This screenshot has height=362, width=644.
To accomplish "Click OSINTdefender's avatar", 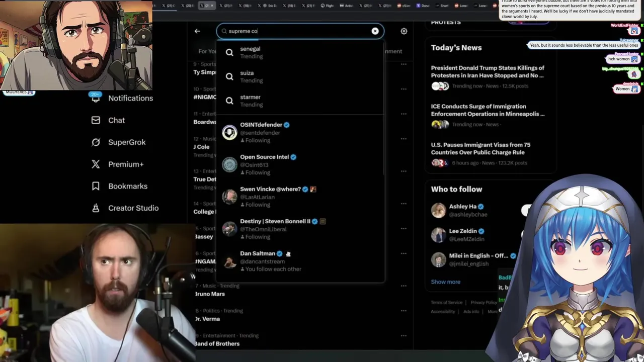I will 229,132.
